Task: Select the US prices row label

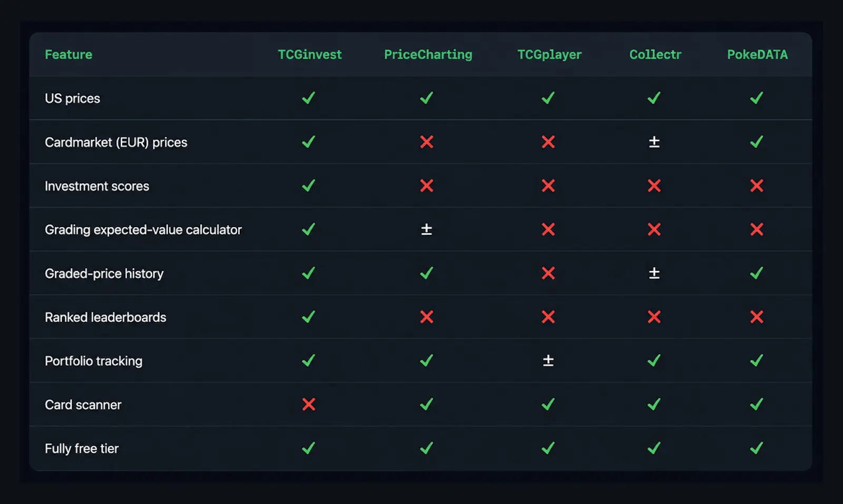Action: click(72, 98)
